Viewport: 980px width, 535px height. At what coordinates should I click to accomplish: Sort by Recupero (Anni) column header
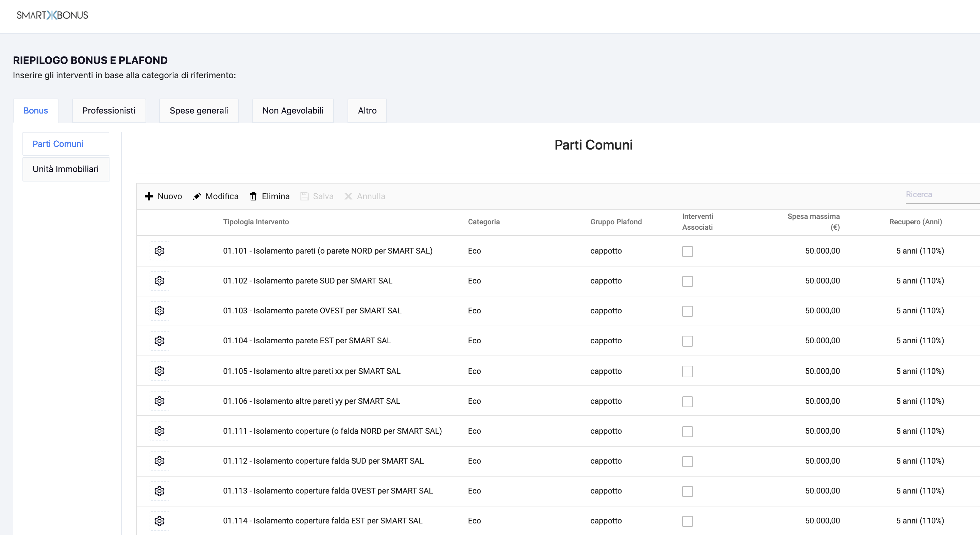[915, 222]
